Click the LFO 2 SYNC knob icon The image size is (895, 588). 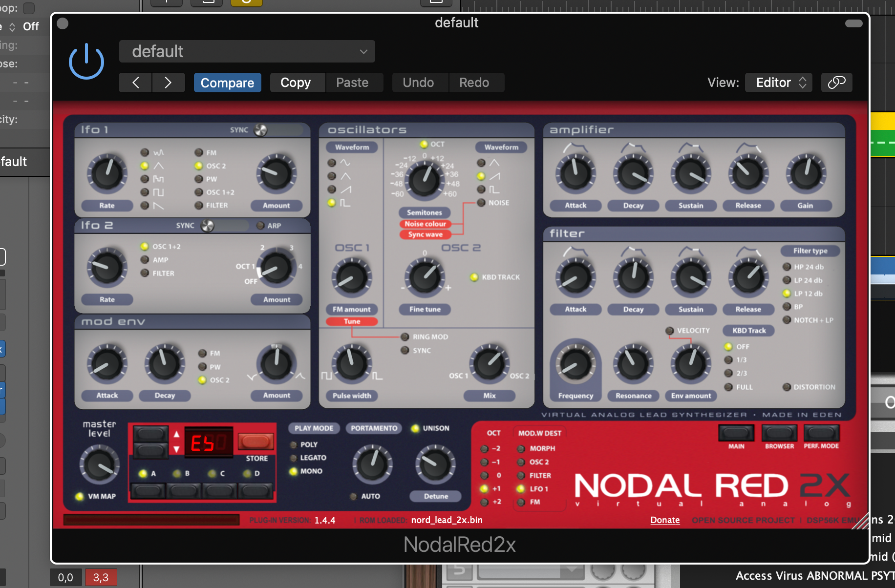[208, 226]
